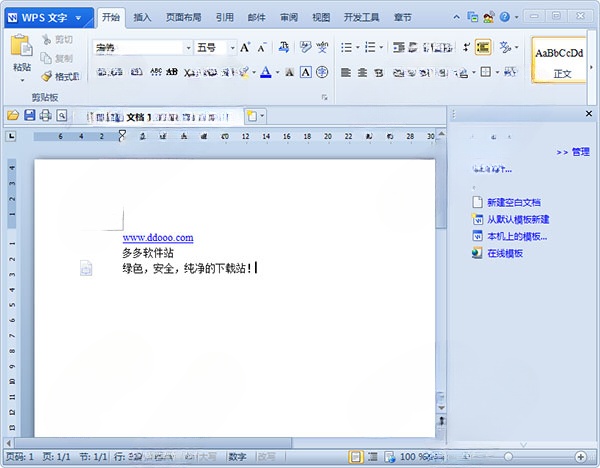Open the WPS 文字 application menu arrow
Screen dimensions: 600x468
pos(78,18)
